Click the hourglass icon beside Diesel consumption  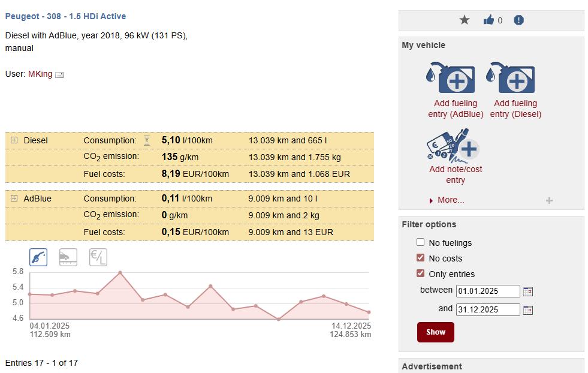[147, 140]
